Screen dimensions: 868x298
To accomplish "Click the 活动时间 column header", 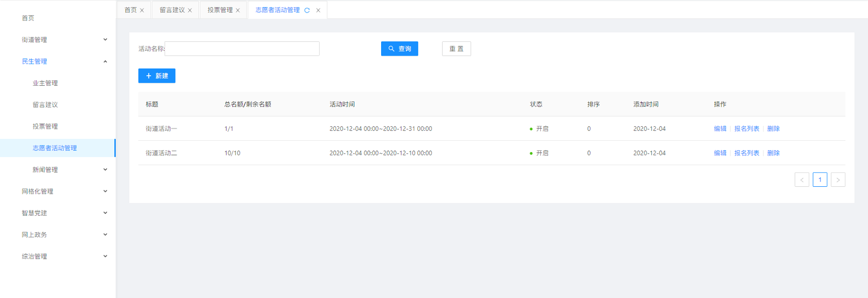I will coord(342,104).
